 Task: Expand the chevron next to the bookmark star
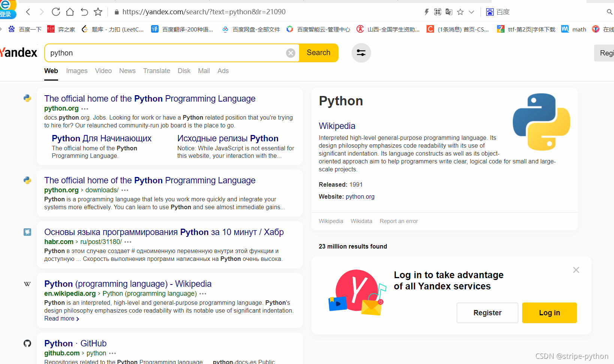(x=472, y=12)
